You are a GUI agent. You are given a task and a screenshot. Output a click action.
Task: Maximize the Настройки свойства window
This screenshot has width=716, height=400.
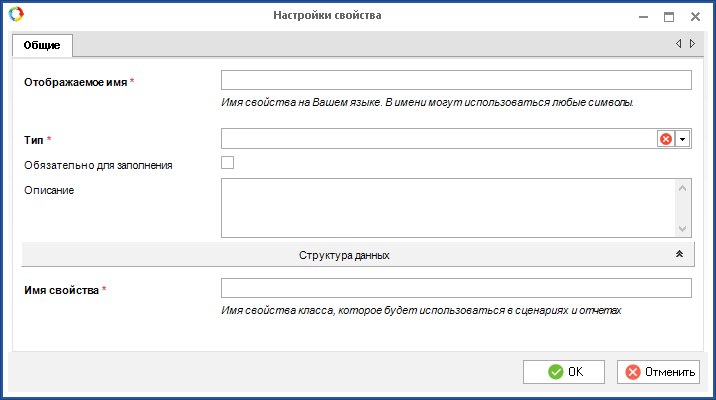[x=669, y=16]
